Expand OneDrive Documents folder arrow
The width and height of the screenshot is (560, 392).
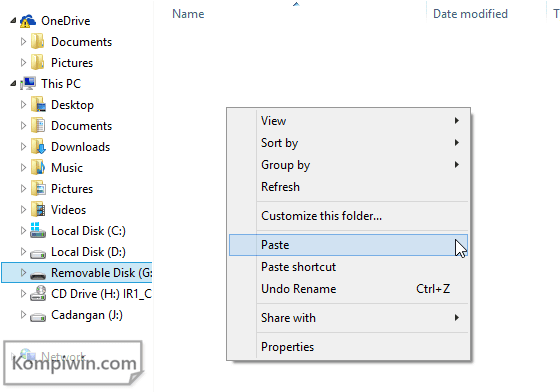point(23,42)
